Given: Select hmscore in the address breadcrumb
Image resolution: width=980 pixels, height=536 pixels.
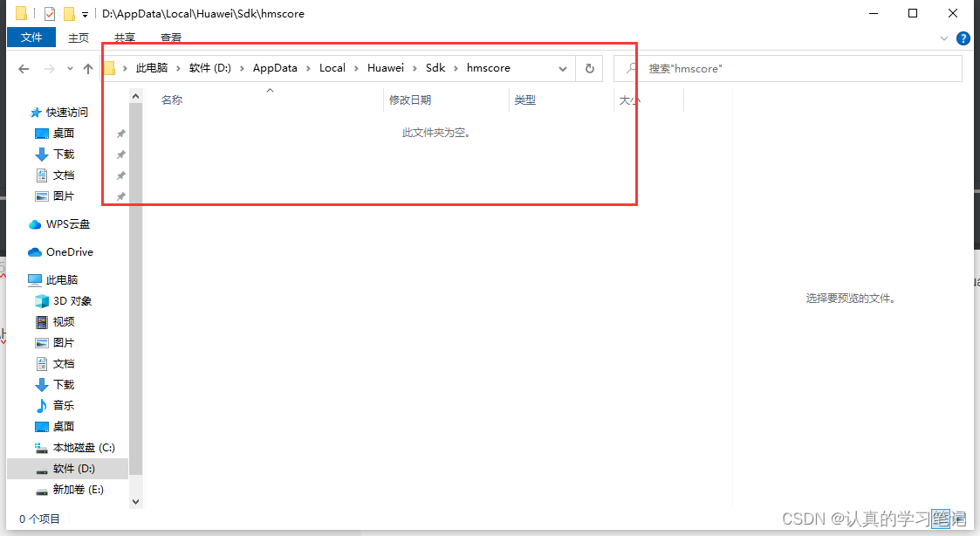Looking at the screenshot, I should click(488, 67).
